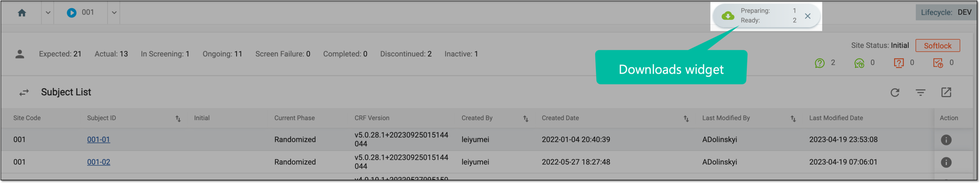Sort by Created Date column

coord(686,119)
